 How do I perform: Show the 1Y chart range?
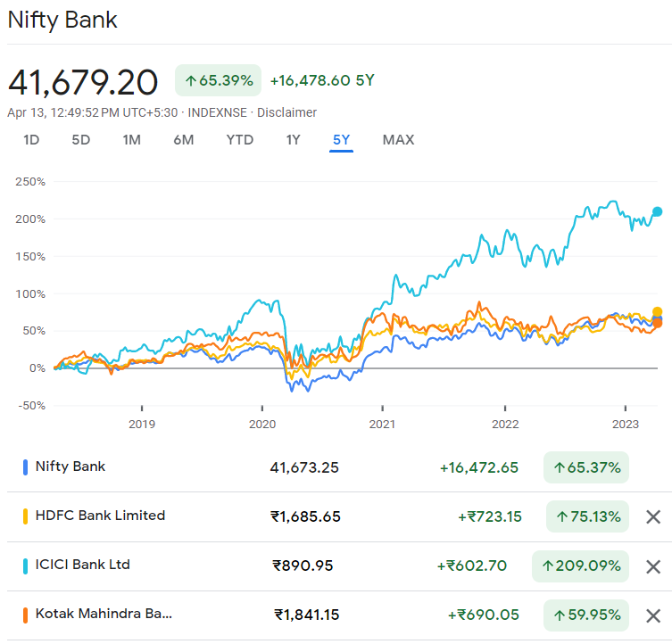coord(293,140)
